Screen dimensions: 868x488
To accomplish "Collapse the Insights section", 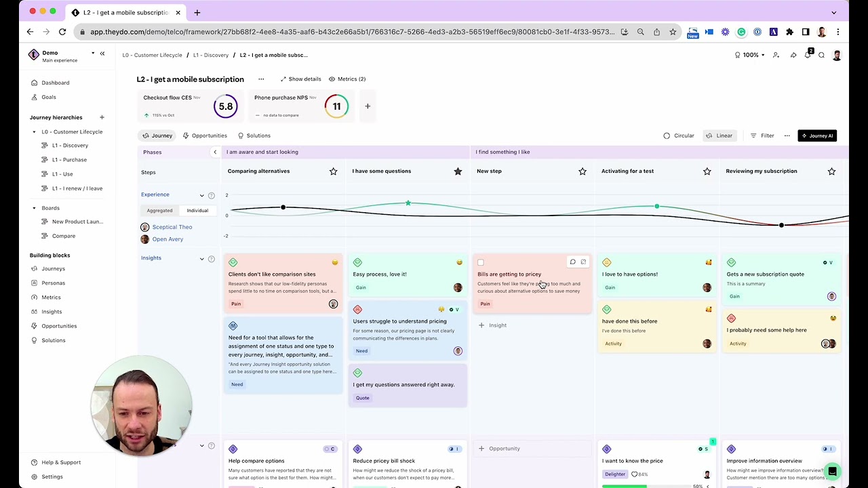I will click(201, 259).
